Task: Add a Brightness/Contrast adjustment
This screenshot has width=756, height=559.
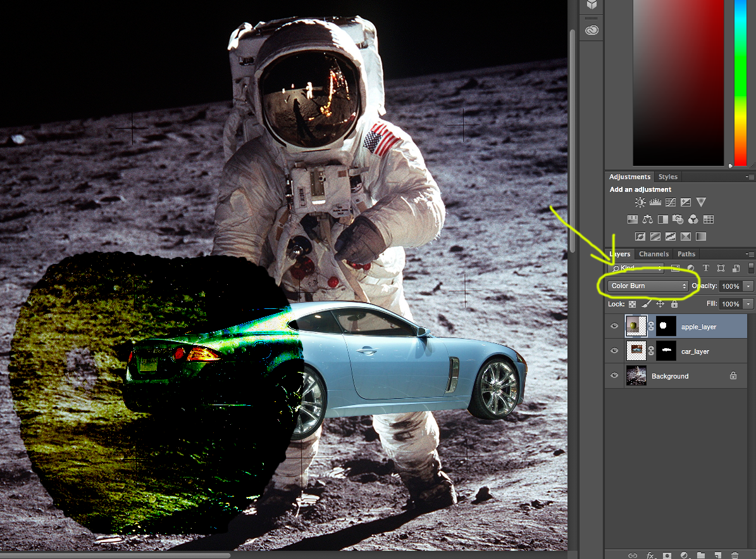Action: (640, 203)
